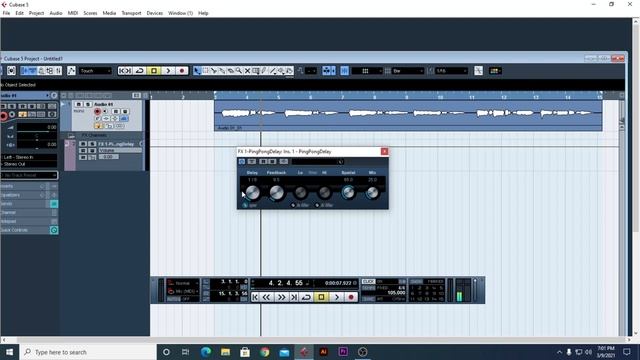640x360 pixels.
Task: Click toolbar yellow Stop button
Action: point(154,71)
